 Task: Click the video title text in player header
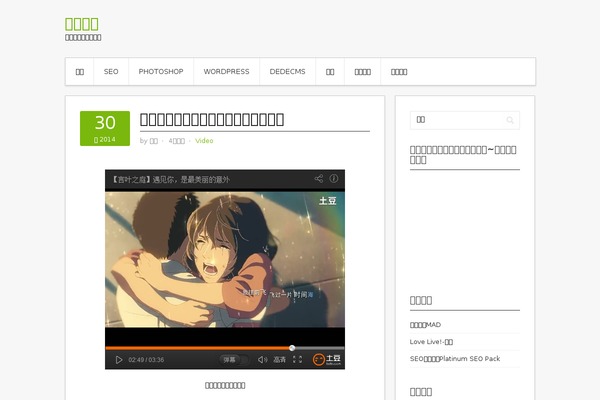171,179
